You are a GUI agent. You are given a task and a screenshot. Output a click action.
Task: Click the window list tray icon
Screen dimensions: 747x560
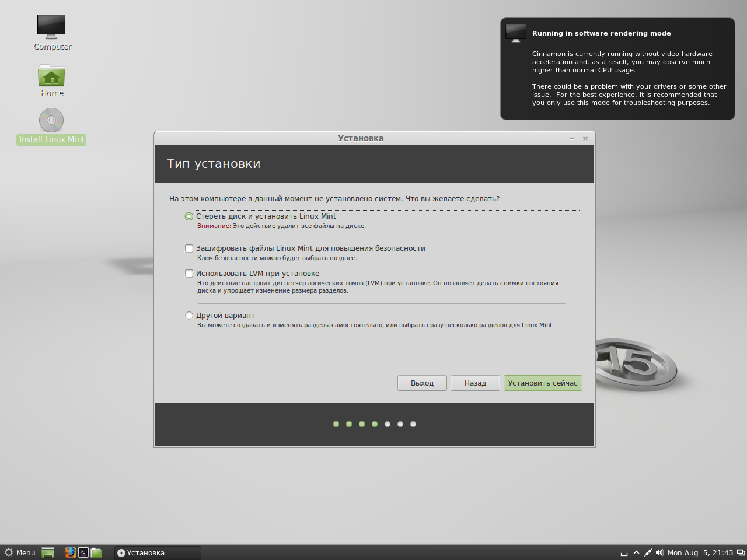click(741, 552)
